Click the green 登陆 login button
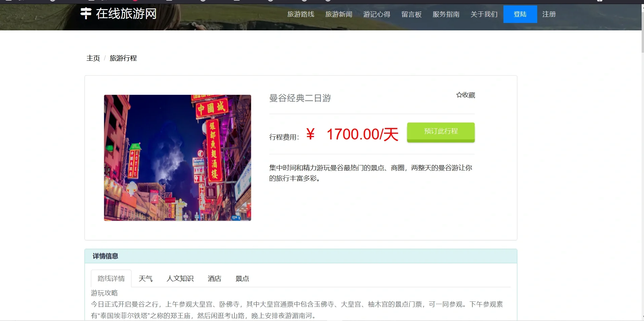 [520, 14]
